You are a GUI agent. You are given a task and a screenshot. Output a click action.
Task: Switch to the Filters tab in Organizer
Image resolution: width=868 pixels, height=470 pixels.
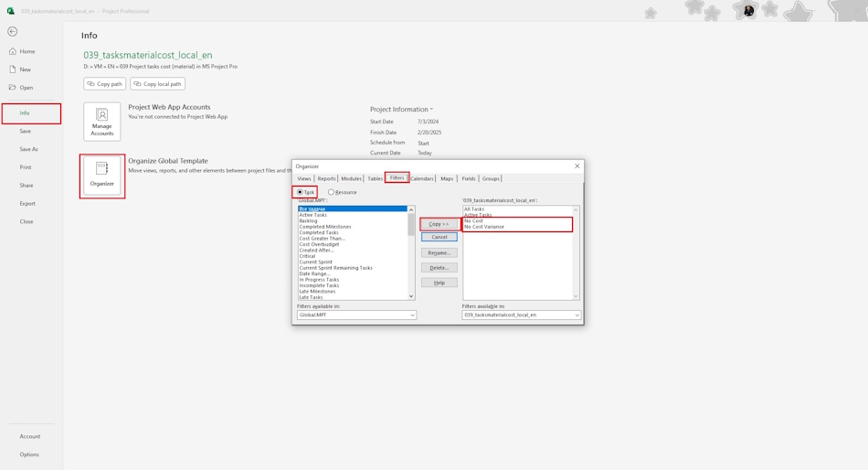(x=397, y=178)
